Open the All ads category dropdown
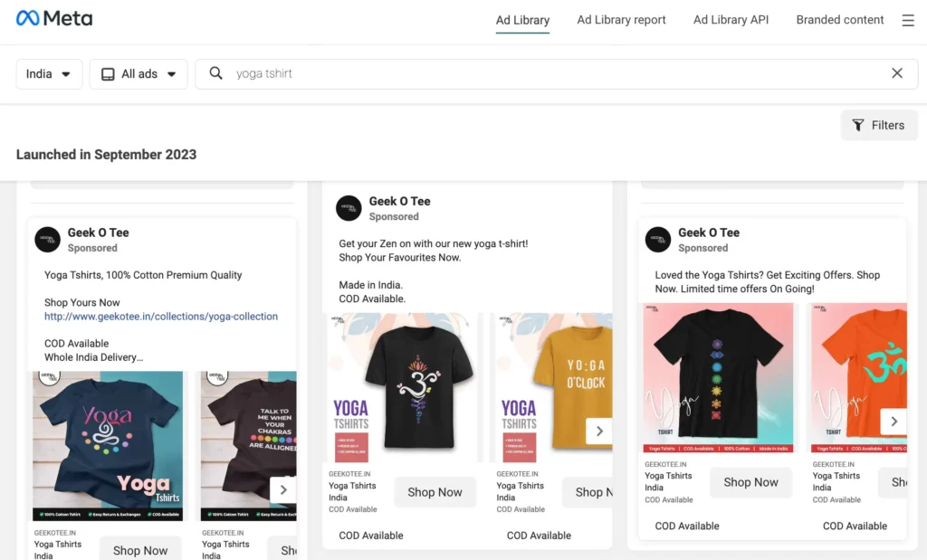Screen dimensions: 927x560 [139, 74]
